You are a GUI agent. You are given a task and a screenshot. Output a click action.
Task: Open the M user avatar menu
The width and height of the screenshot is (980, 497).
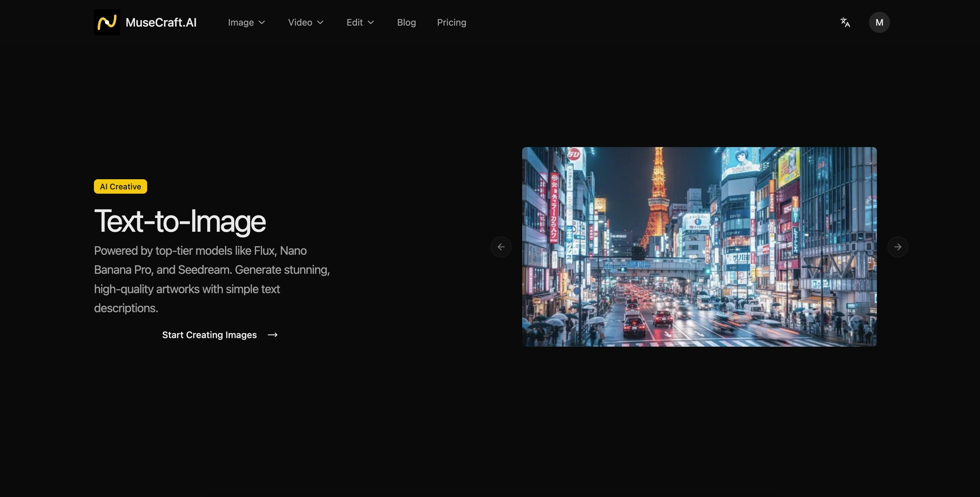(879, 22)
